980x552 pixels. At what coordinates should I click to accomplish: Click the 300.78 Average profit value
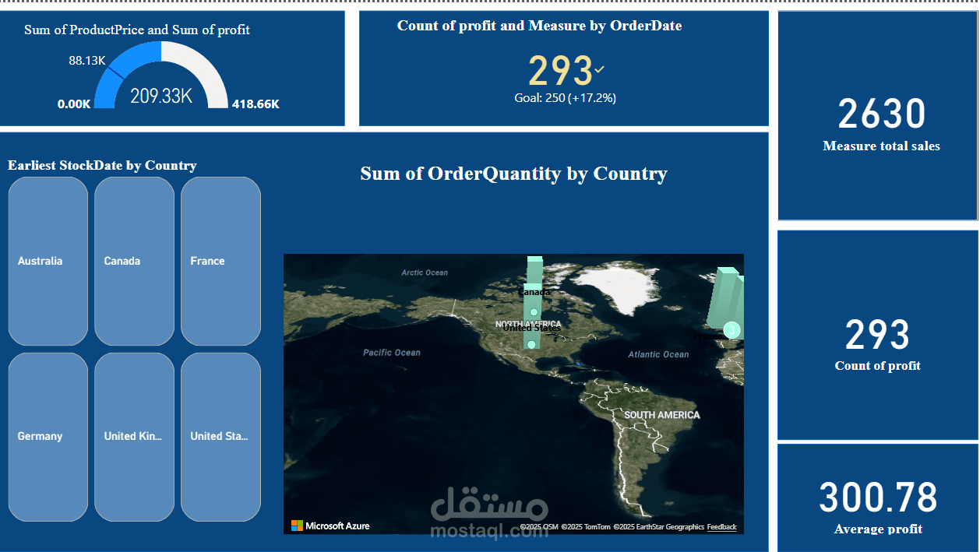pos(878,498)
